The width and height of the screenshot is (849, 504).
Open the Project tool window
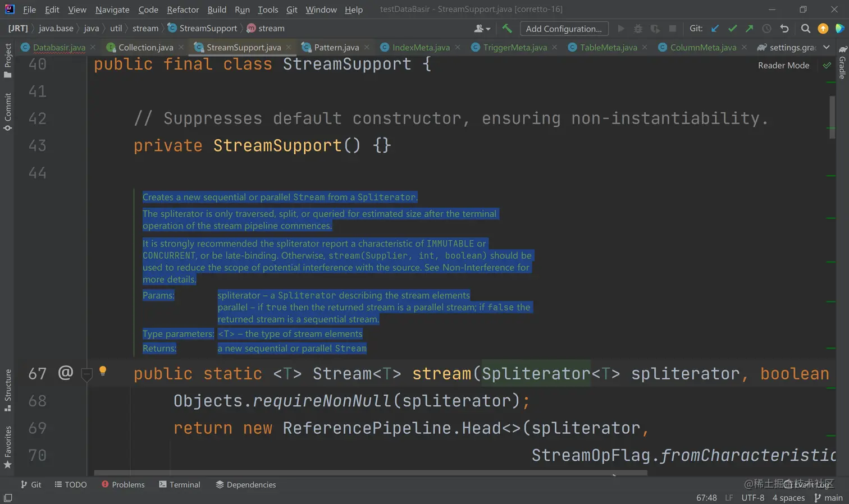click(7, 60)
